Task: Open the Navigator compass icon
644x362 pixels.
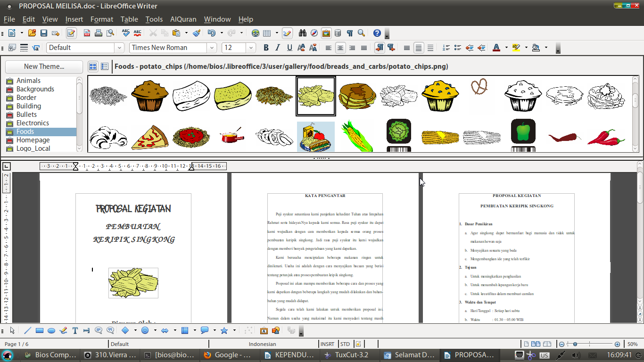Action: (314, 33)
